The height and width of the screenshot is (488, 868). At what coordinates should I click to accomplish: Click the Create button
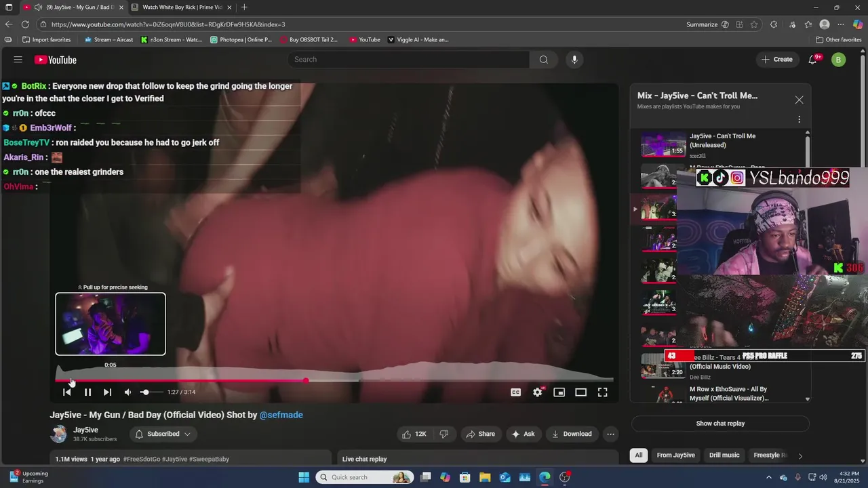pos(777,60)
